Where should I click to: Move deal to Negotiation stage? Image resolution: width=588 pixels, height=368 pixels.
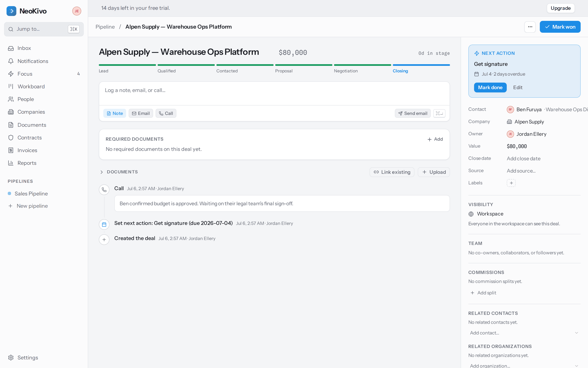pyautogui.click(x=363, y=68)
